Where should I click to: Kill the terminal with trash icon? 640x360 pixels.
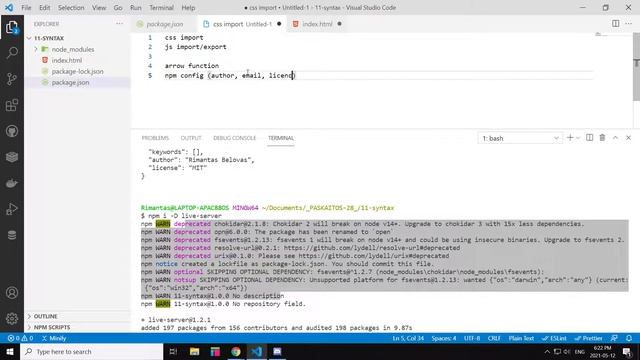pyautogui.click(x=602, y=138)
